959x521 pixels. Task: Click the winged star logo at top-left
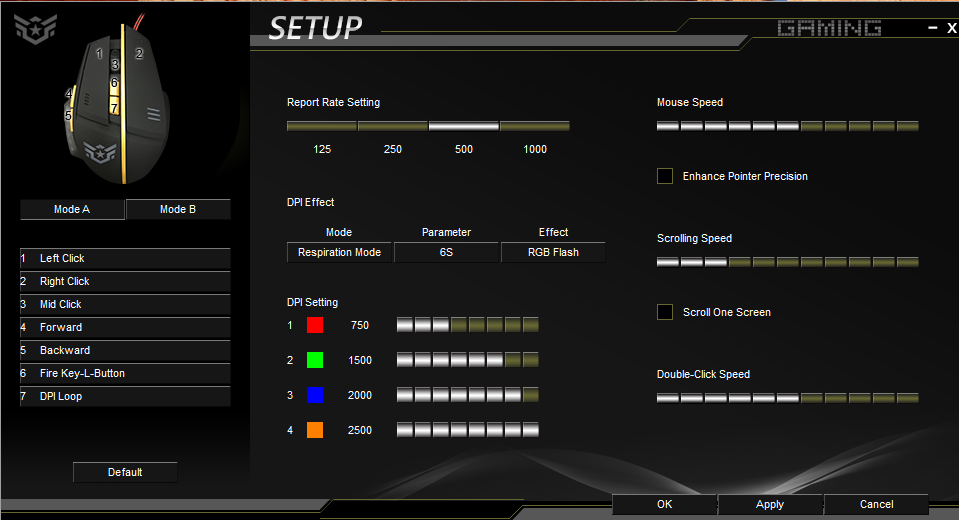click(35, 28)
